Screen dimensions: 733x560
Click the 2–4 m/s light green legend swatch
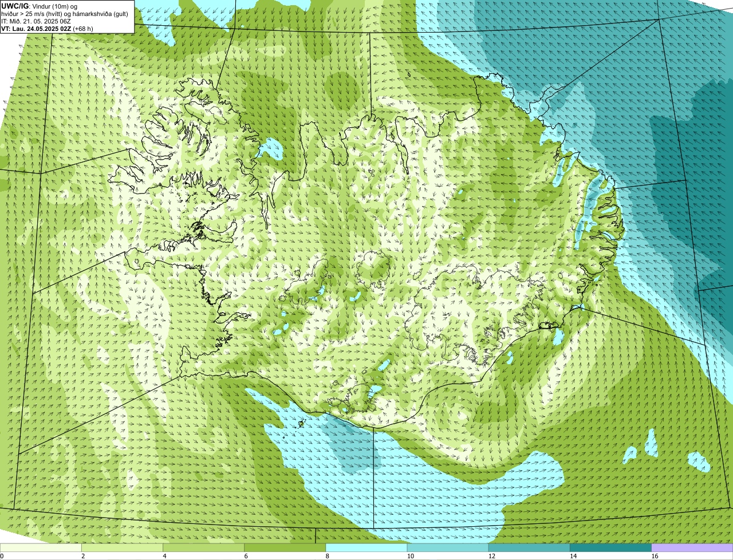pyautogui.click(x=123, y=548)
